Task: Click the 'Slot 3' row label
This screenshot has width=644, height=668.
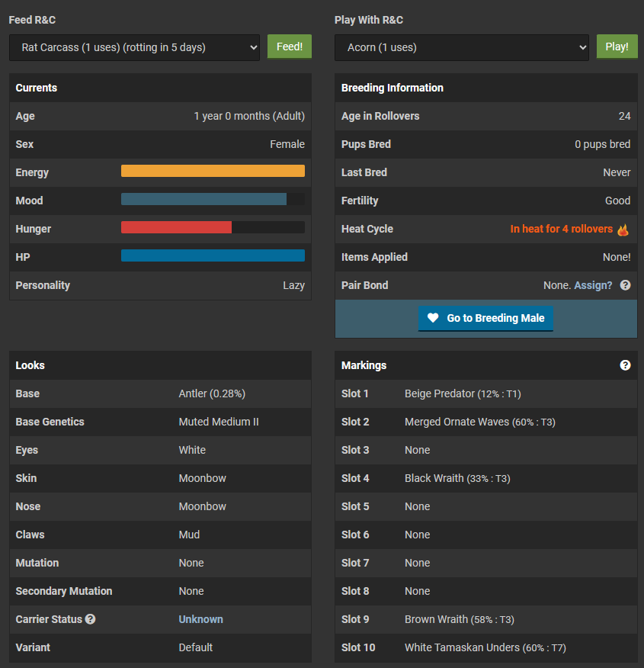Action: pyautogui.click(x=355, y=450)
